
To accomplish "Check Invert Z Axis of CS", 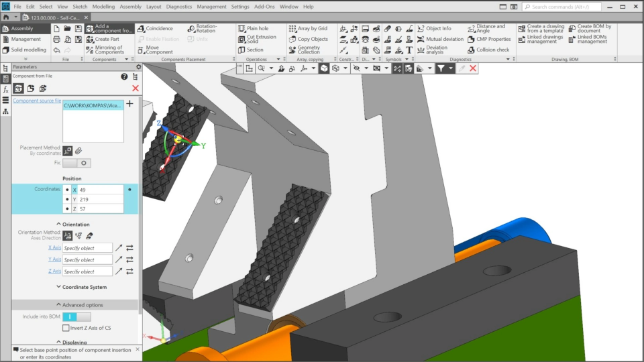I will pyautogui.click(x=66, y=328).
